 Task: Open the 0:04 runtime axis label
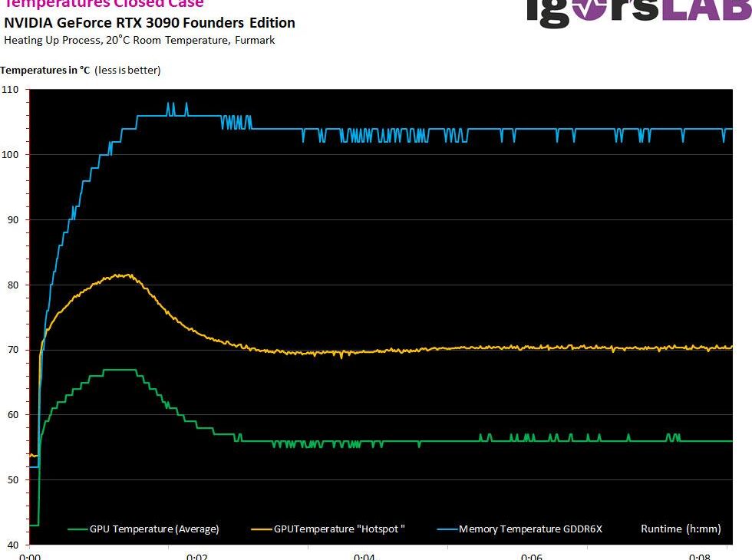click(364, 556)
